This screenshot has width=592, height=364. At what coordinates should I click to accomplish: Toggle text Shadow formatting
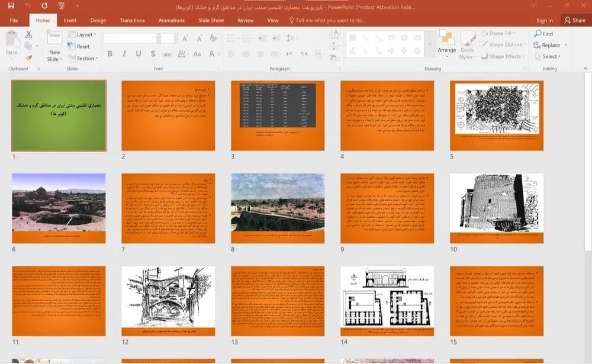[153, 54]
